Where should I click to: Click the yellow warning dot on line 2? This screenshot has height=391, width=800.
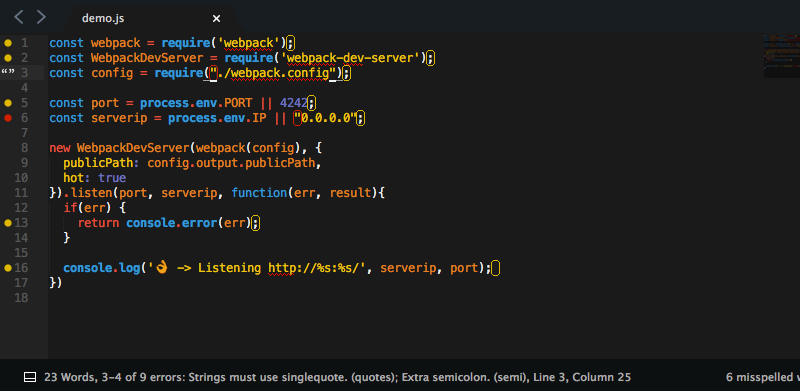click(x=8, y=58)
